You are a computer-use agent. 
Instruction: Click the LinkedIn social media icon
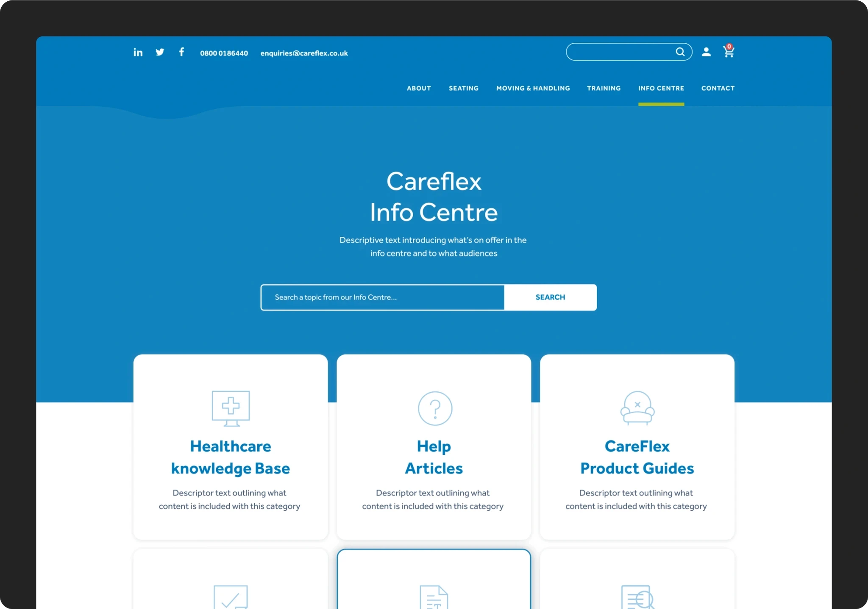click(138, 52)
